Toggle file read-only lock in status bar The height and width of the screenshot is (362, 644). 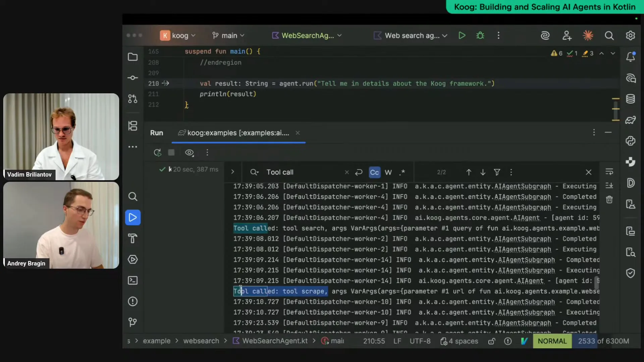click(x=492, y=341)
